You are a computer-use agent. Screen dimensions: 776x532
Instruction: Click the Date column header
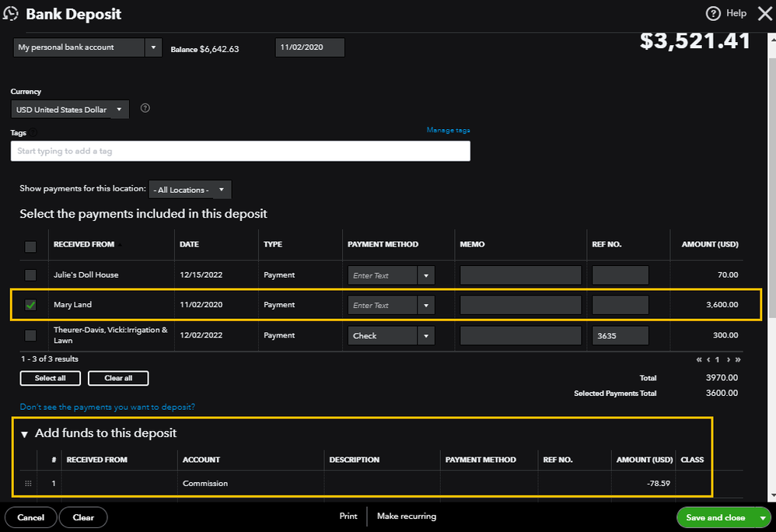pos(189,244)
